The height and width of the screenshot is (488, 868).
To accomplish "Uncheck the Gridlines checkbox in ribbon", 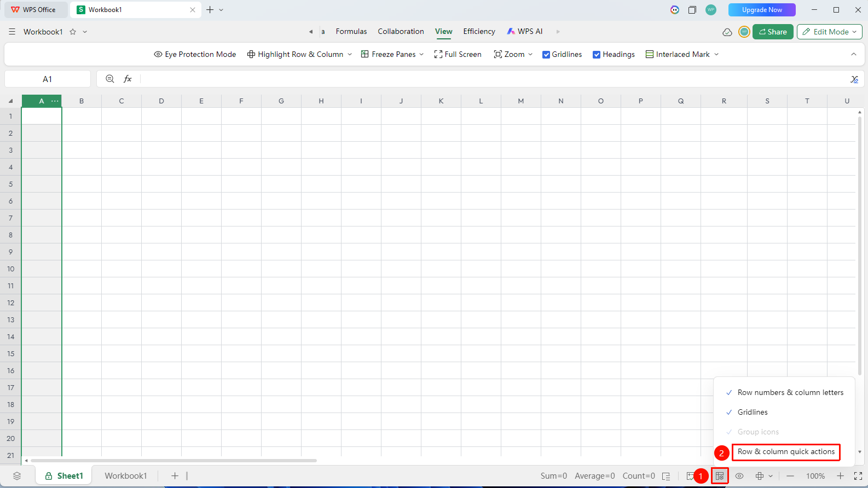I will [x=546, y=55].
